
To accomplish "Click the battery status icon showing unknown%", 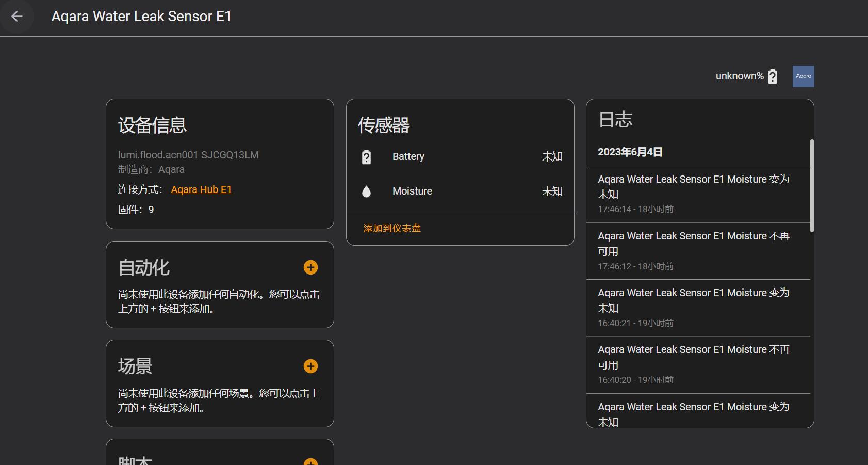I will [x=773, y=76].
